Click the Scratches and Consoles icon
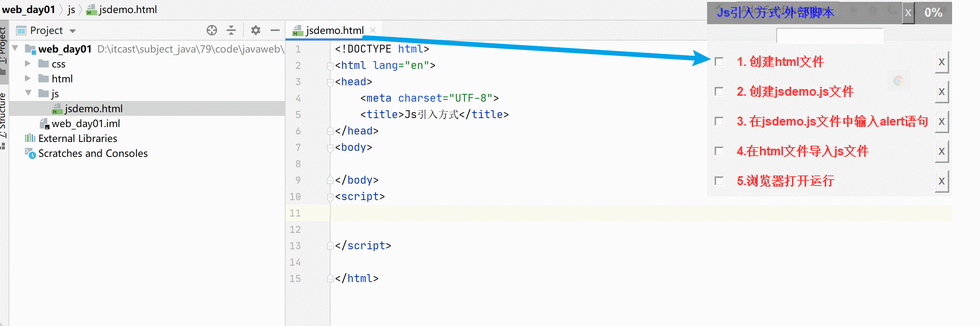 pyautogui.click(x=30, y=153)
